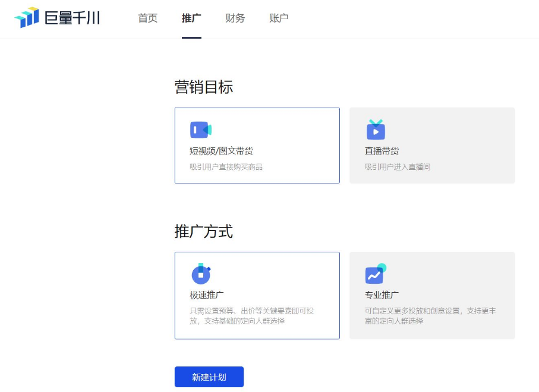Image resolution: width=539 pixels, height=392 pixels.
Task: Go to the 账户 tab
Action: tap(278, 18)
